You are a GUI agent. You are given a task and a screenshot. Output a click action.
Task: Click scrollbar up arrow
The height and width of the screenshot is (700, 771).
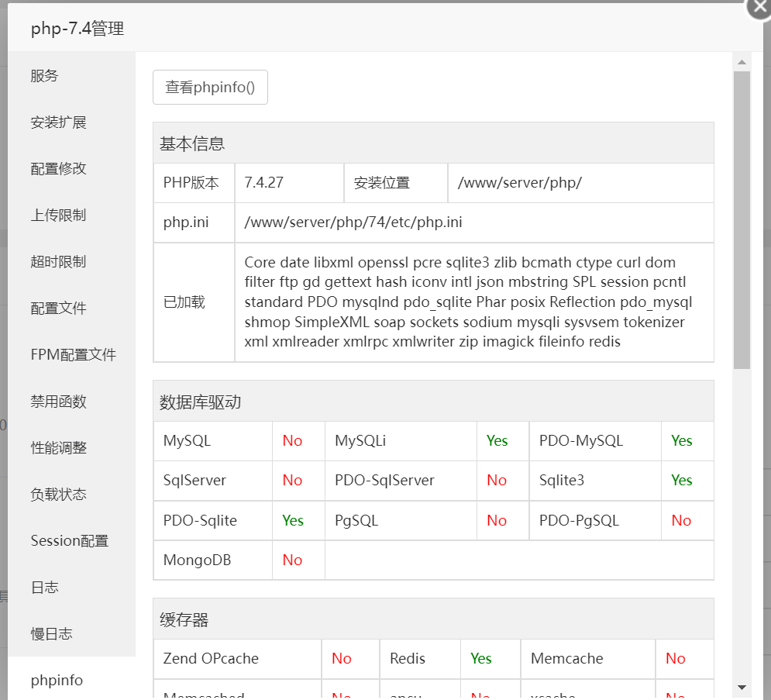pyautogui.click(x=742, y=63)
